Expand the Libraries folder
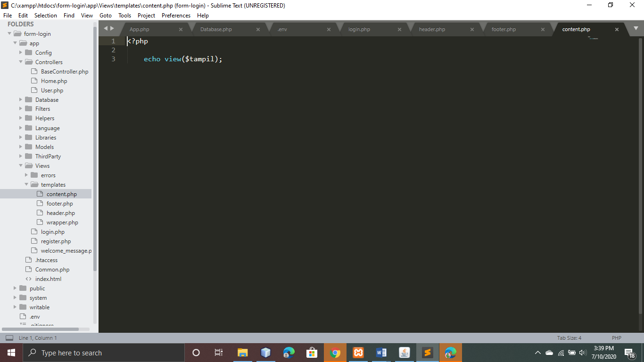Image resolution: width=644 pixels, height=362 pixels. [x=21, y=137]
